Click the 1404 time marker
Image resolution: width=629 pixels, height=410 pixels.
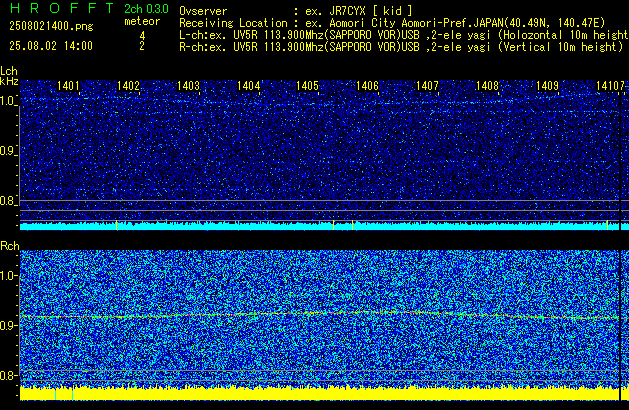point(248,86)
